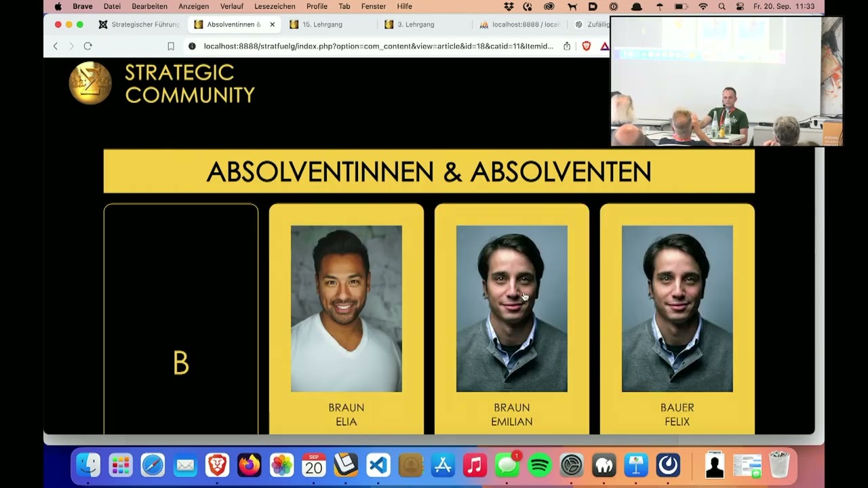The width and height of the screenshot is (868, 488).
Task: Open Launchpad in the Dock
Action: click(121, 466)
